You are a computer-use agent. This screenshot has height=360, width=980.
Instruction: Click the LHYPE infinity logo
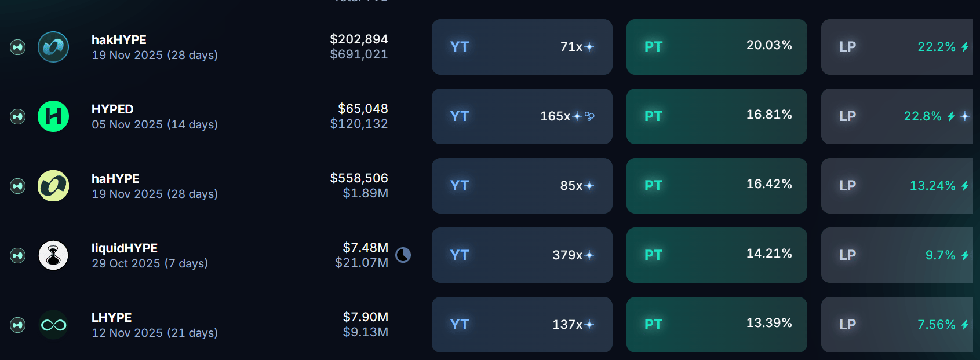pos(53,325)
